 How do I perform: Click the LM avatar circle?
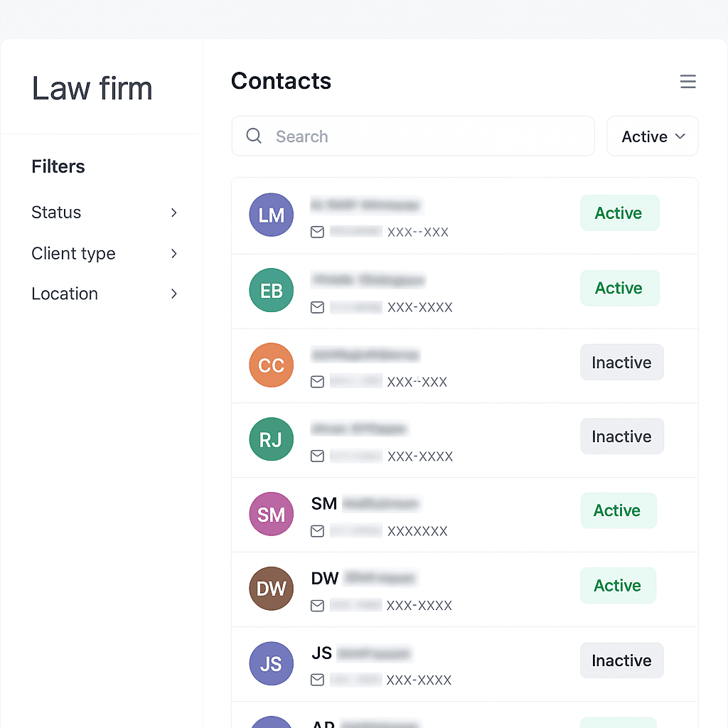tap(271, 215)
